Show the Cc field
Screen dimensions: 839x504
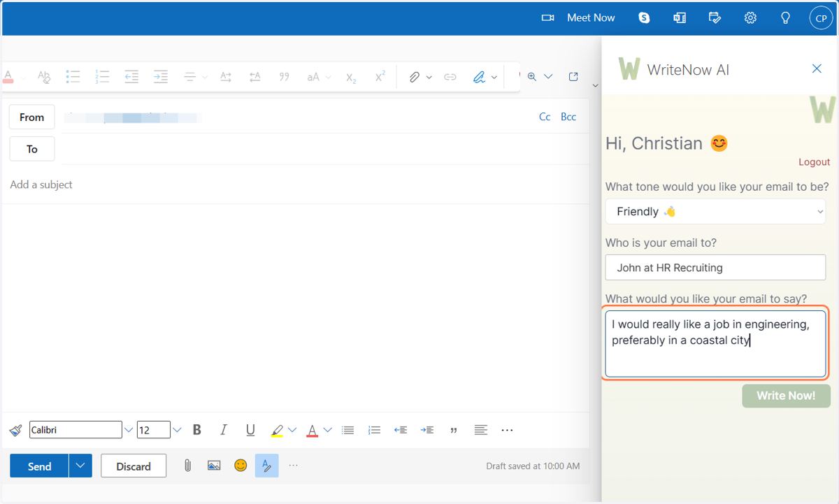(545, 117)
